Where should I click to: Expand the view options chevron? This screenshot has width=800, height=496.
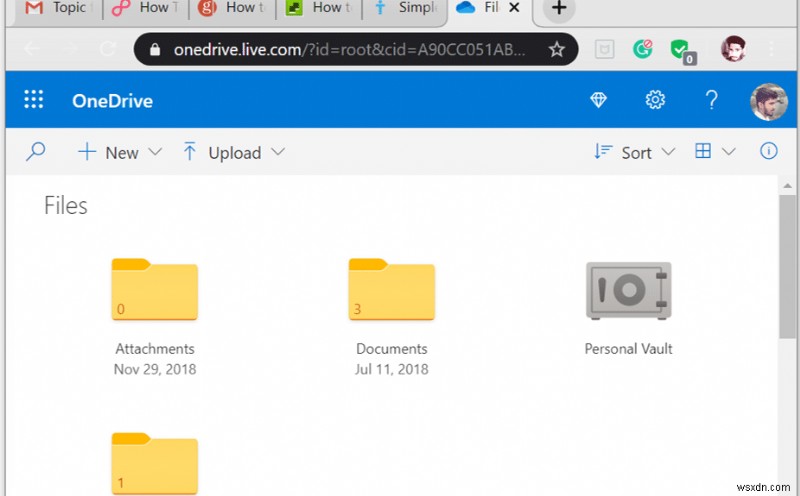click(729, 152)
